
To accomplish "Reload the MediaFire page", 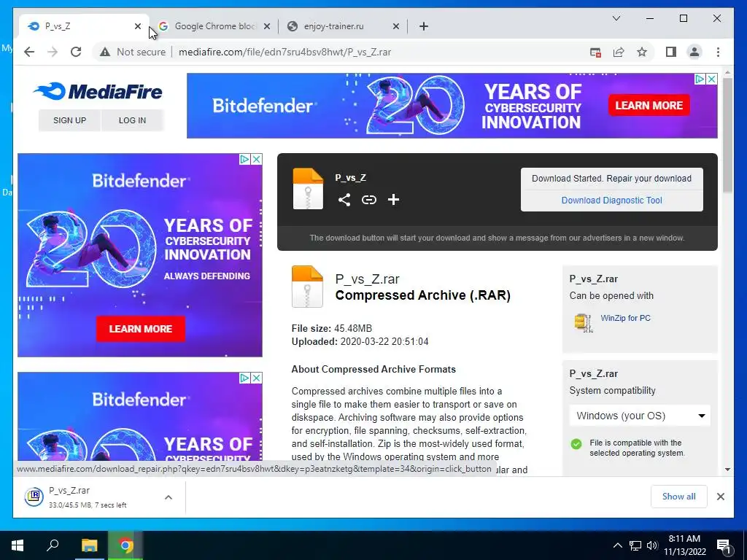I will click(x=76, y=52).
